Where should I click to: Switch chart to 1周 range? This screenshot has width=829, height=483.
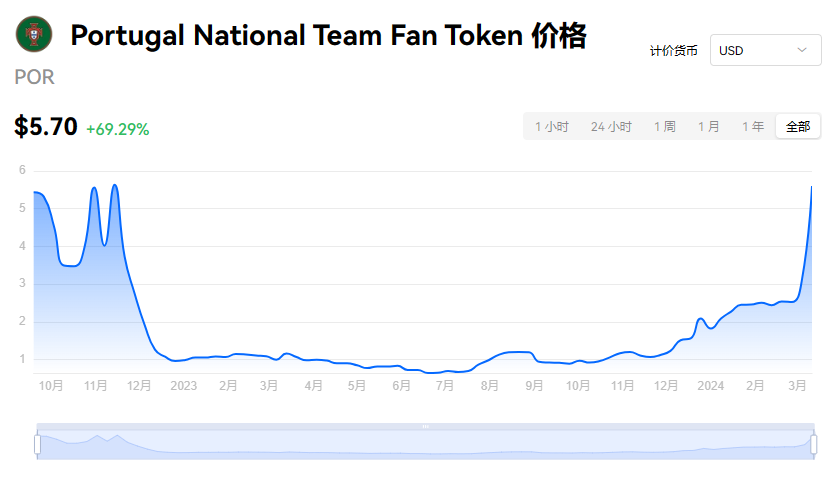[x=665, y=127]
